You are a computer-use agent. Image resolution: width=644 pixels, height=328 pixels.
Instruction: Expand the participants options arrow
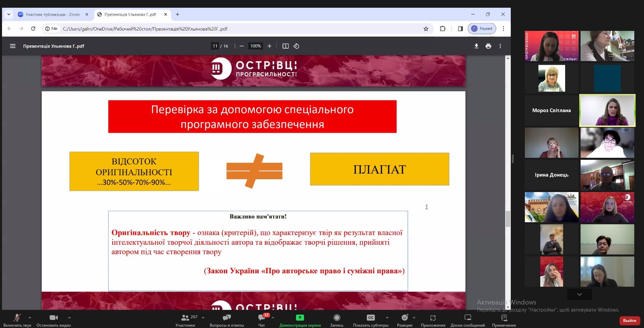[x=203, y=317]
